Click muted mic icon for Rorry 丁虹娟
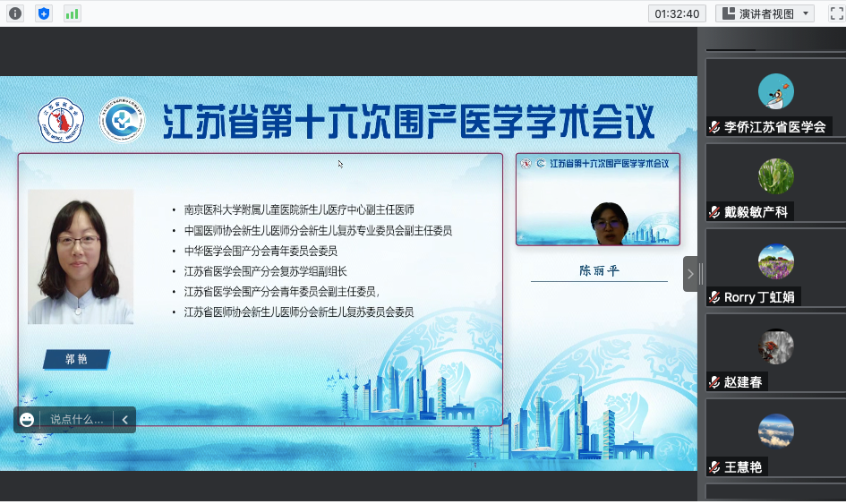Viewport: 846px width, 504px height. (714, 297)
